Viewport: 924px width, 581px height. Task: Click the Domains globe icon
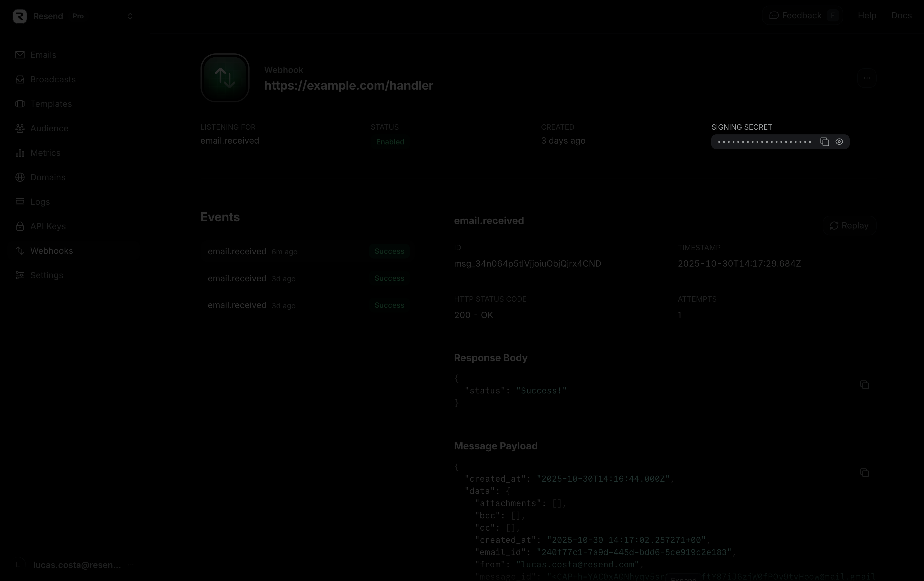20,177
